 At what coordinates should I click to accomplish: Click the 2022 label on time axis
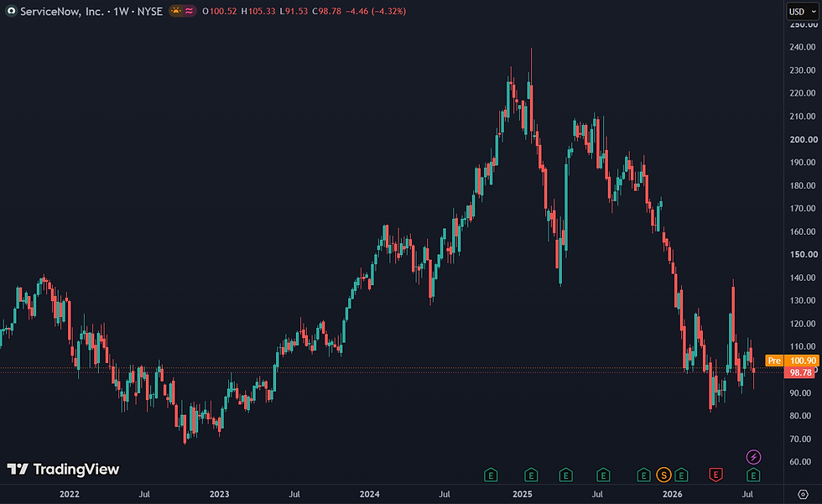point(69,494)
